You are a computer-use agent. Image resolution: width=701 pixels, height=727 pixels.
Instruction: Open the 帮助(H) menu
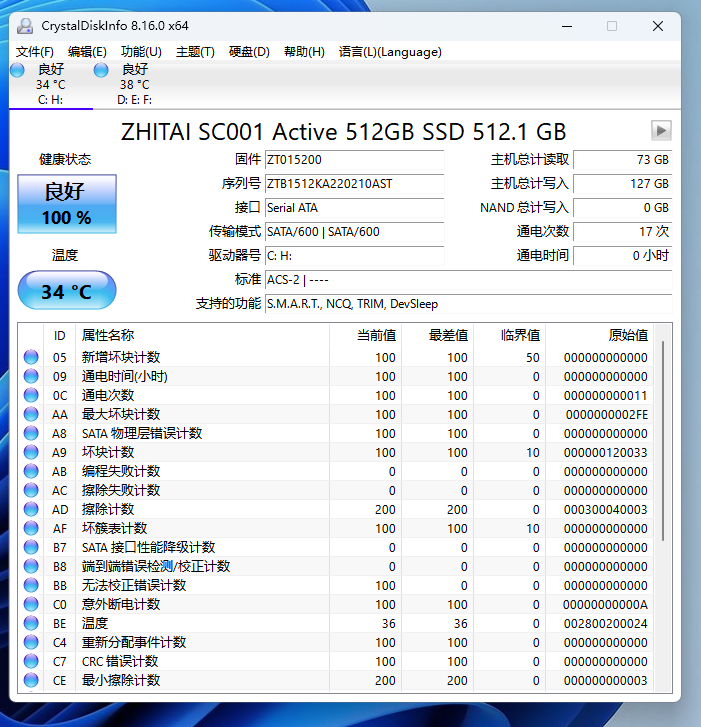click(x=304, y=51)
